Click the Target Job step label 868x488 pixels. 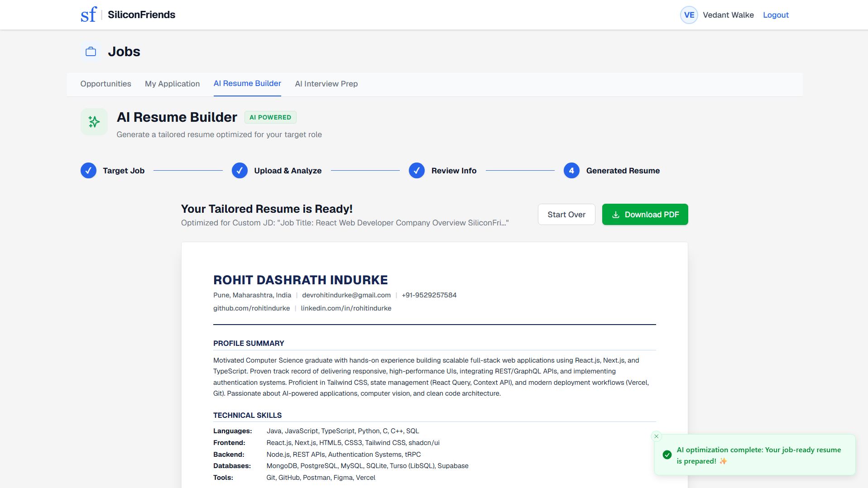point(124,171)
